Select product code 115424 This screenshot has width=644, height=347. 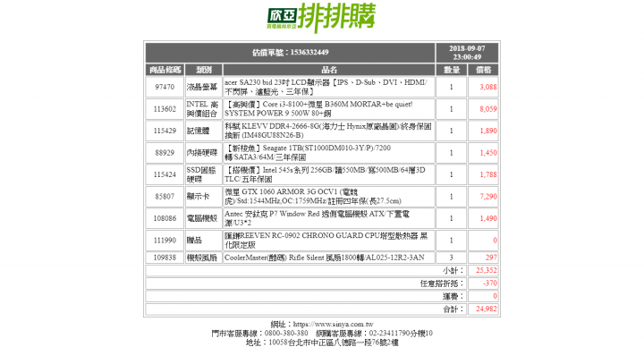point(165,174)
